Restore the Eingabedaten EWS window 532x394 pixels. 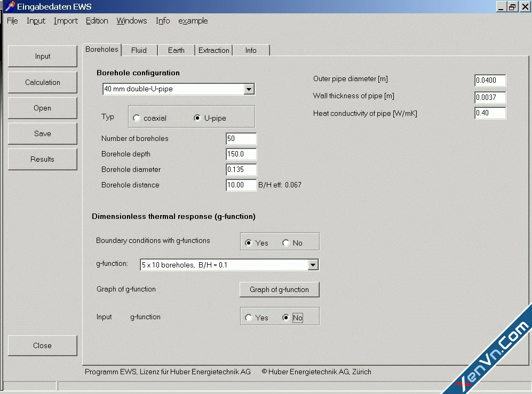512,7
